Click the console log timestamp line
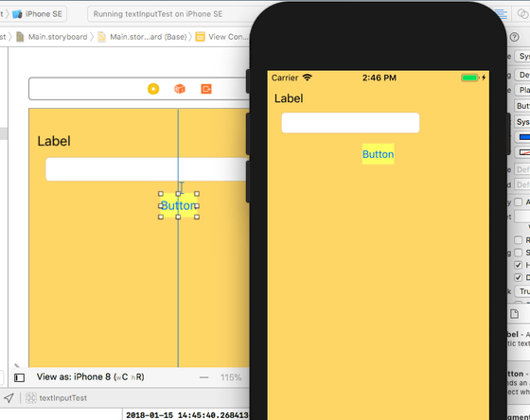The height and width of the screenshot is (420, 530). coord(187,415)
